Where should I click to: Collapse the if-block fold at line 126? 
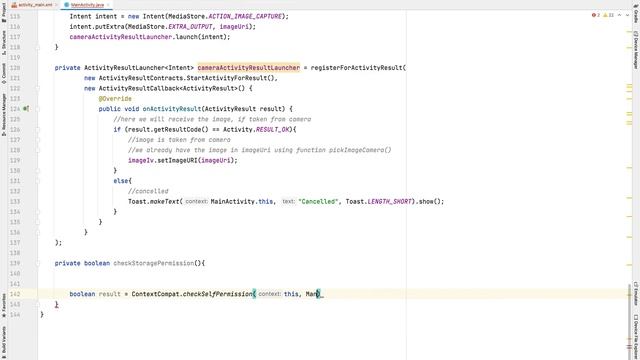(x=38, y=129)
